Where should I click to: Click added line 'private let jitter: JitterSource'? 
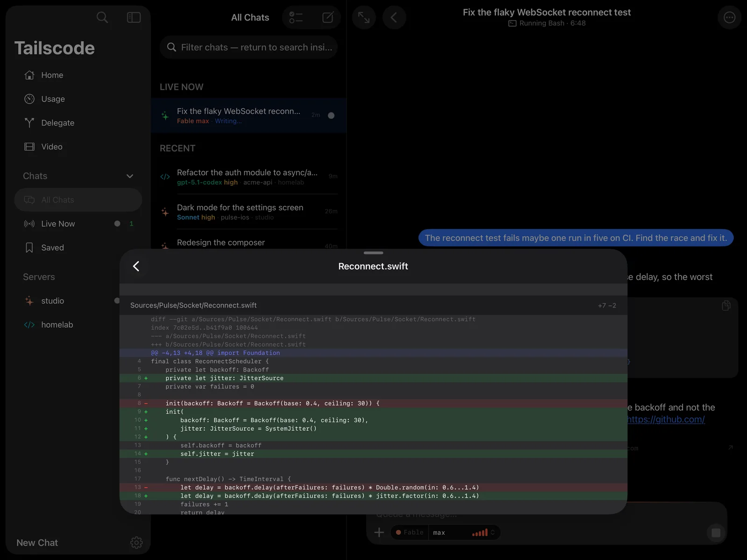point(373,378)
